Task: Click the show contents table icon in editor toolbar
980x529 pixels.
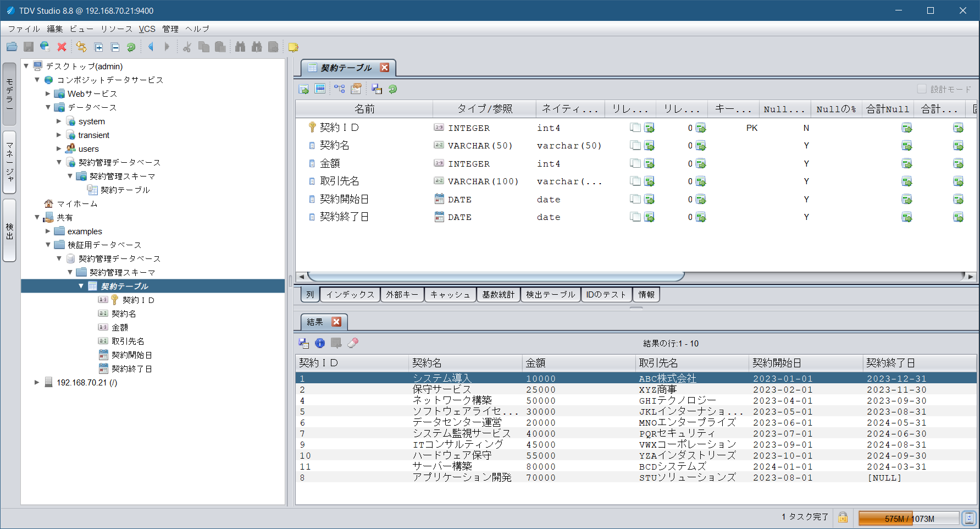Action: tap(320, 89)
